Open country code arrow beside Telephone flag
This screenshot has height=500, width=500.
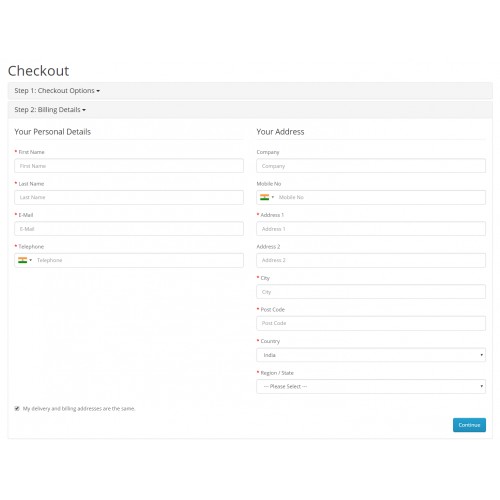pyautogui.click(x=31, y=260)
